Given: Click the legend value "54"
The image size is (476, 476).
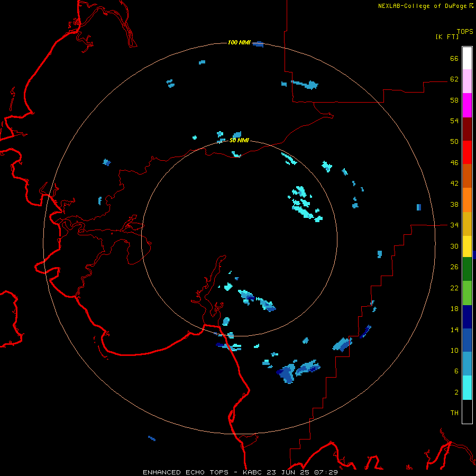Looking at the screenshot, I should tap(454, 121).
